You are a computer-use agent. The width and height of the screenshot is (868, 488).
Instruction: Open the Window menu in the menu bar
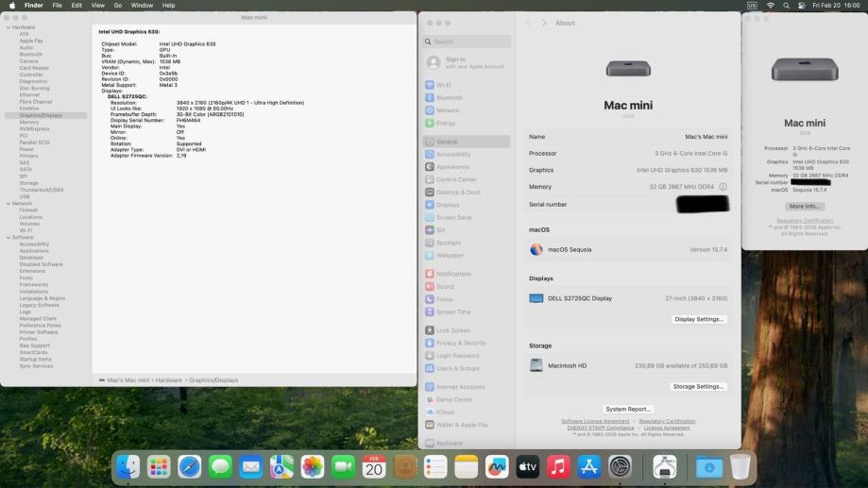click(x=142, y=6)
